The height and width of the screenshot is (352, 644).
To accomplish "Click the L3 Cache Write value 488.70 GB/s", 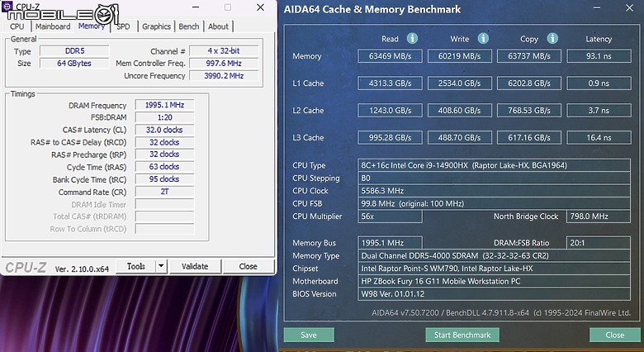I will (460, 137).
